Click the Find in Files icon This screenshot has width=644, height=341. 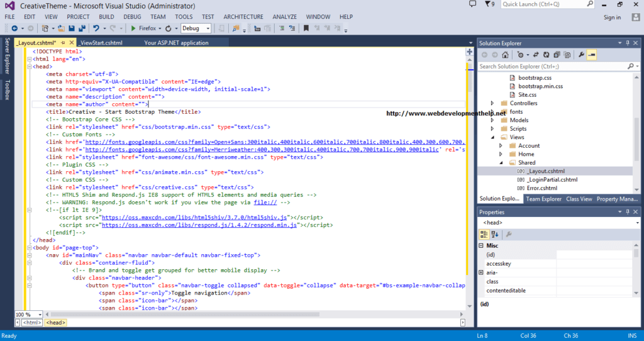(236, 28)
